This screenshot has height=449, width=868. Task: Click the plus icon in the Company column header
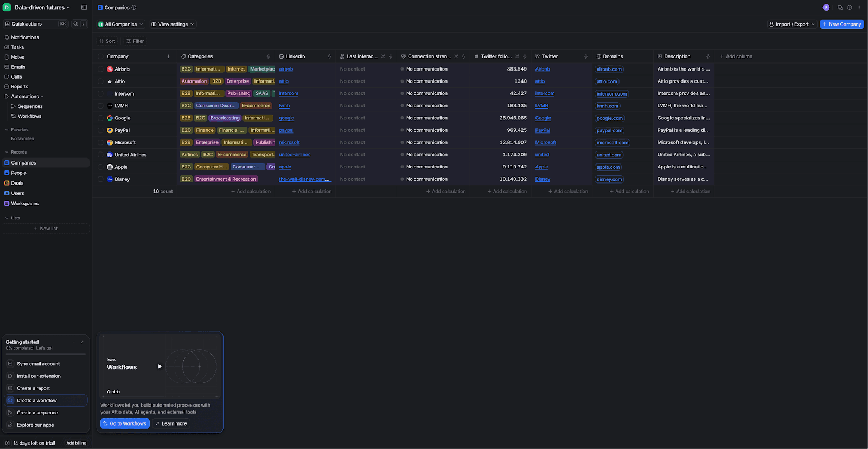tap(168, 56)
